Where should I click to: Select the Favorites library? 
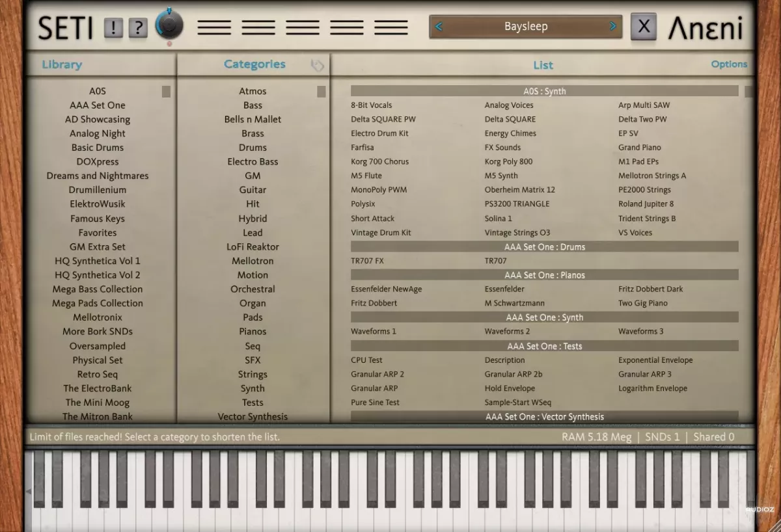click(98, 233)
